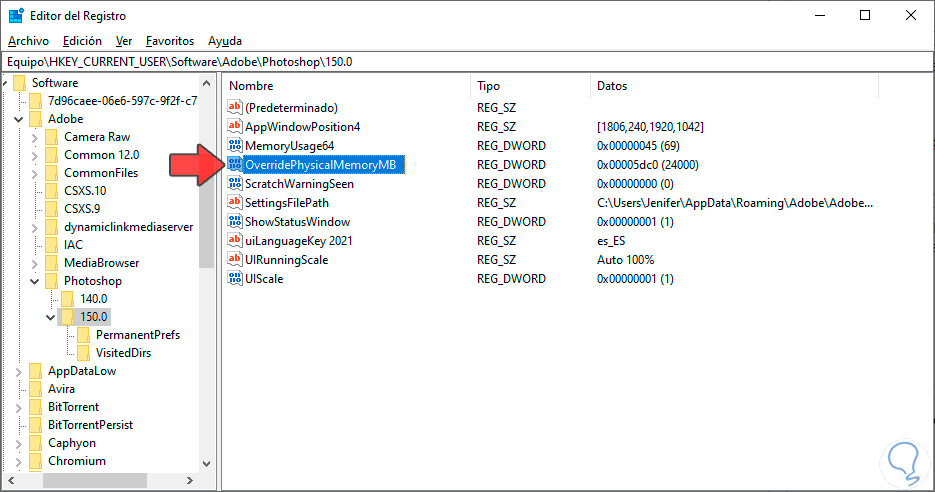Select the PermanentPrefs key
Viewport: 935px width, 492px height.
(137, 335)
